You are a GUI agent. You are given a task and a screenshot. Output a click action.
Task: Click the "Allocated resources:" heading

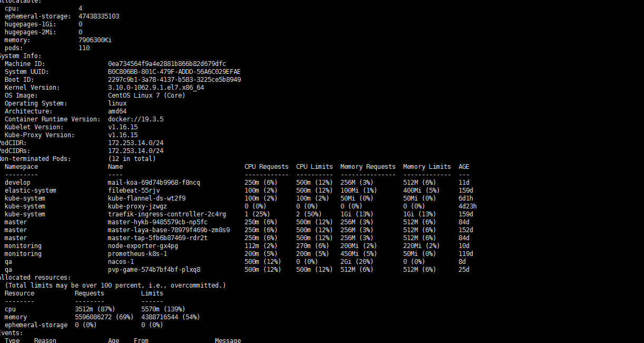pyautogui.click(x=35, y=278)
